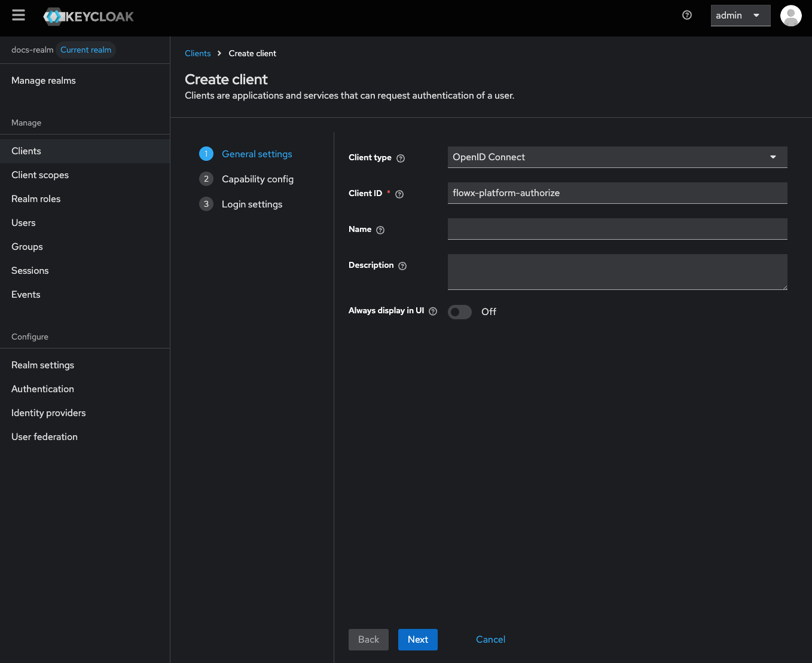The image size is (812, 663).
Task: Click the Clients breadcrumb link
Action: [197, 54]
